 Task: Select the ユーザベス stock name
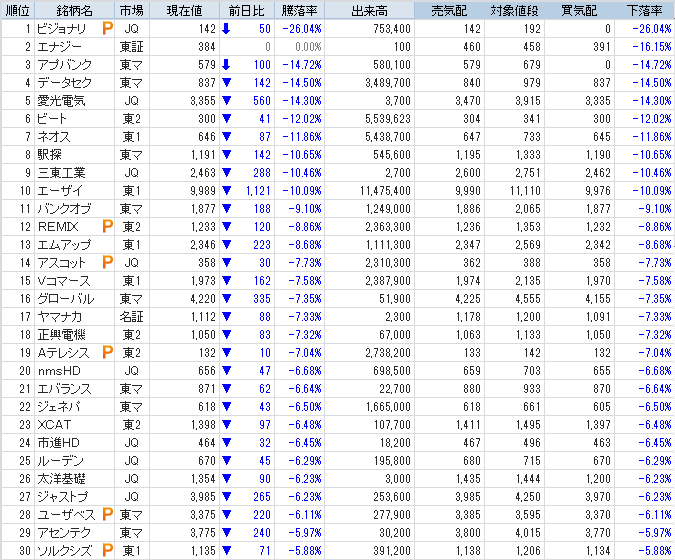tap(66, 514)
